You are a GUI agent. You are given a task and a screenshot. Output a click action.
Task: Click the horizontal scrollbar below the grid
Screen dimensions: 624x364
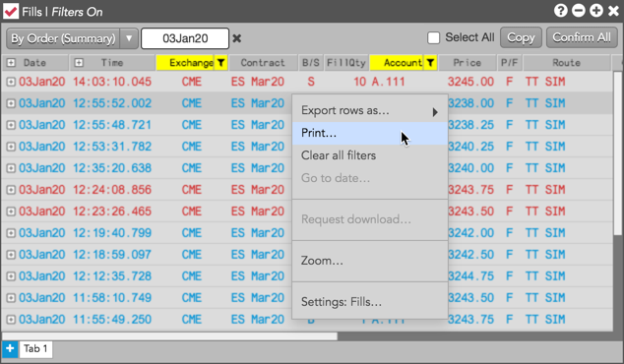(x=170, y=336)
